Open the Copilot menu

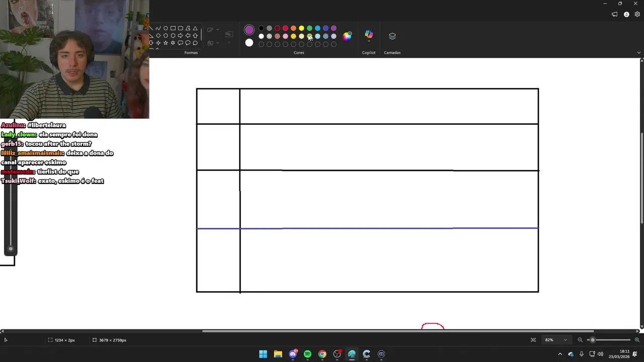369,36
